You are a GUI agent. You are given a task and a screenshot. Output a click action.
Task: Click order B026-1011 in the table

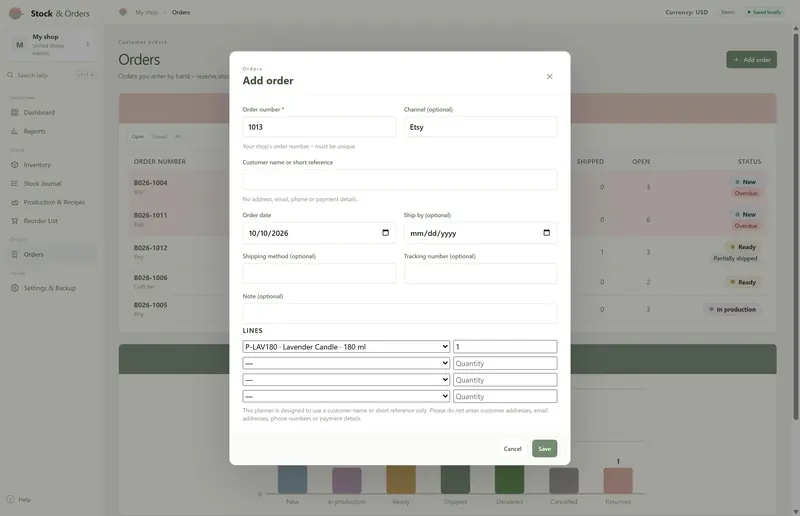[151, 215]
